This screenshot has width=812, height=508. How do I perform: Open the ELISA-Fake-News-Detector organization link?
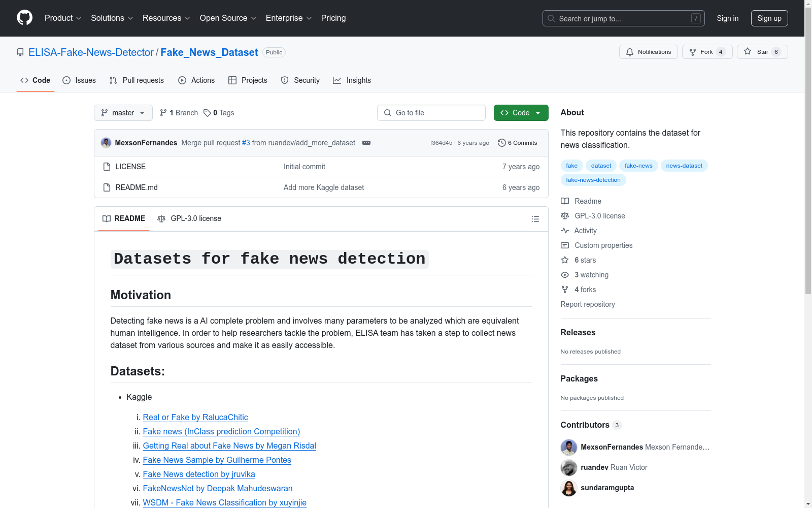pyautogui.click(x=91, y=52)
